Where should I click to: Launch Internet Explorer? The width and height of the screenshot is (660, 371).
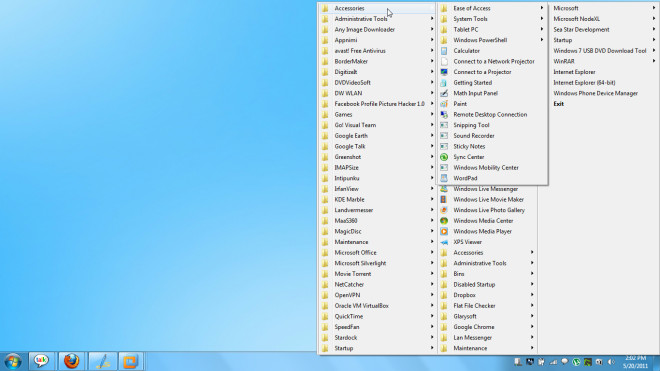click(x=574, y=72)
